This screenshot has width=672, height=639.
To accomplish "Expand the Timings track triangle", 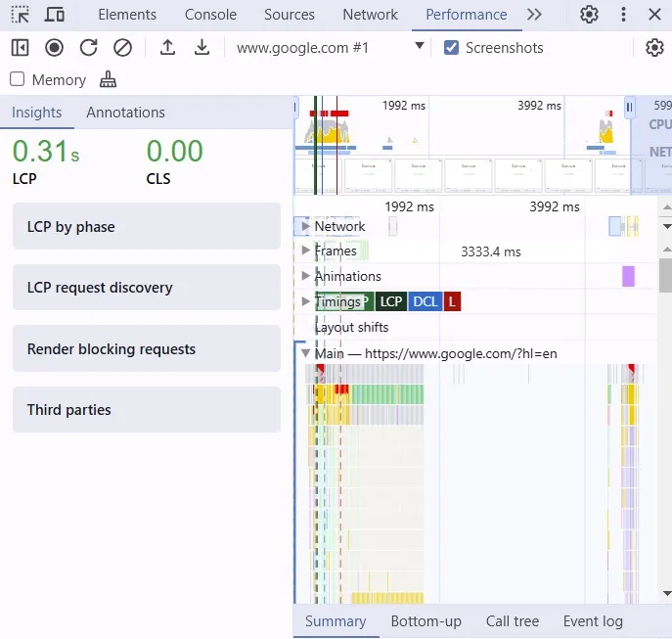I will [305, 301].
